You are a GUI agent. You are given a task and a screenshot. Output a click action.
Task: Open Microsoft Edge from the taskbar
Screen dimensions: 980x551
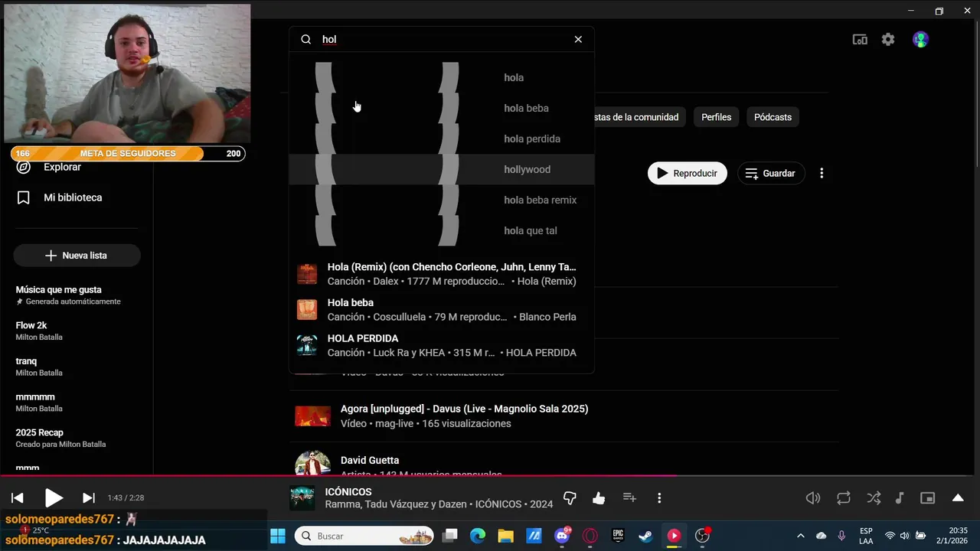point(478,536)
